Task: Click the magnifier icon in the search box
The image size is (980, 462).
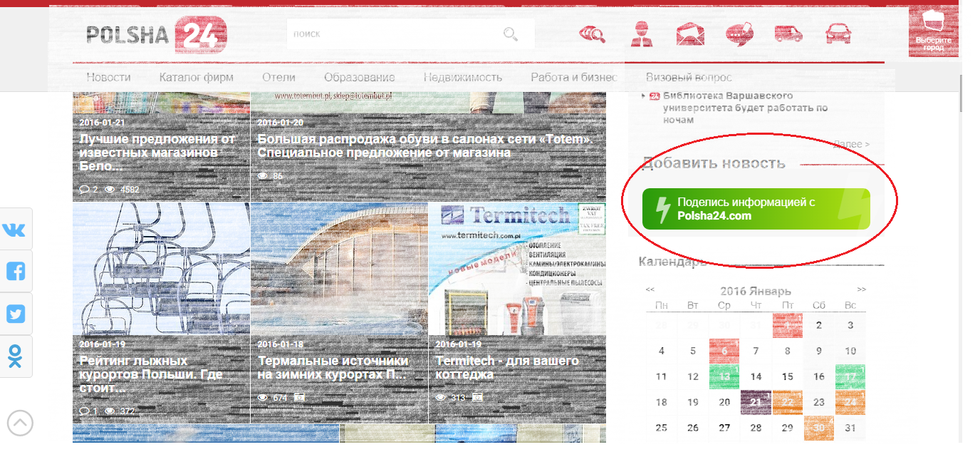Action: 510,34
